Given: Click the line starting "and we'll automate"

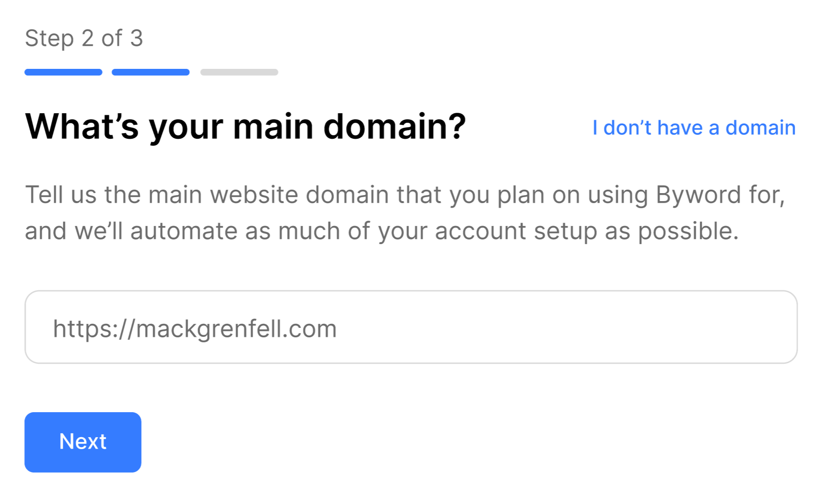Looking at the screenshot, I should [382, 231].
